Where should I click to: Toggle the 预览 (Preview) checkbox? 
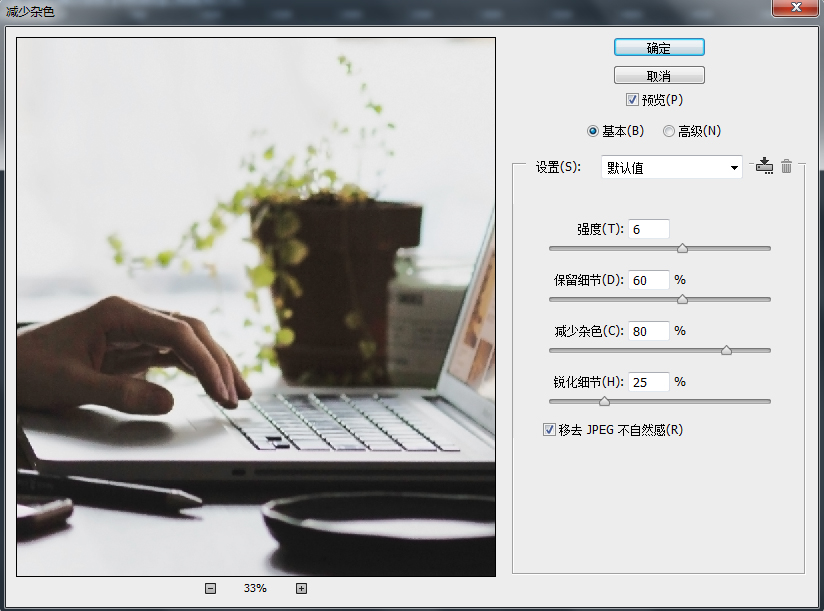[632, 100]
